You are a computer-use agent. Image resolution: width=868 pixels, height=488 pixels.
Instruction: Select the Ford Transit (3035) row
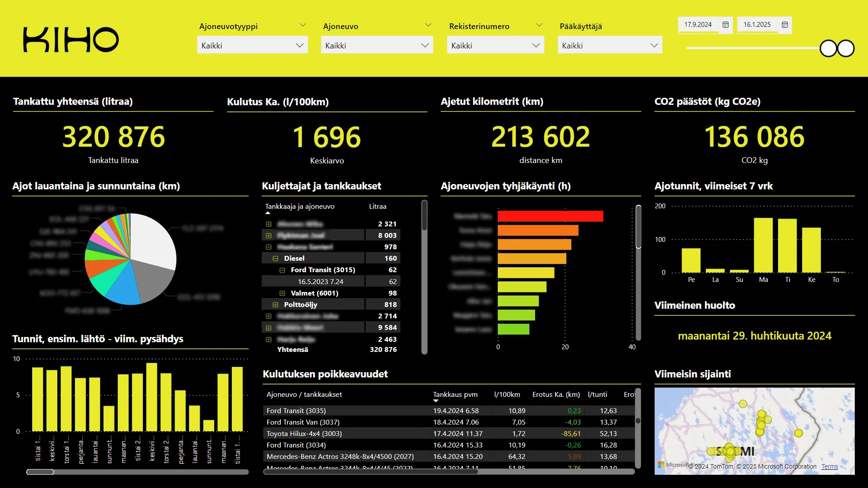[x=449, y=410]
